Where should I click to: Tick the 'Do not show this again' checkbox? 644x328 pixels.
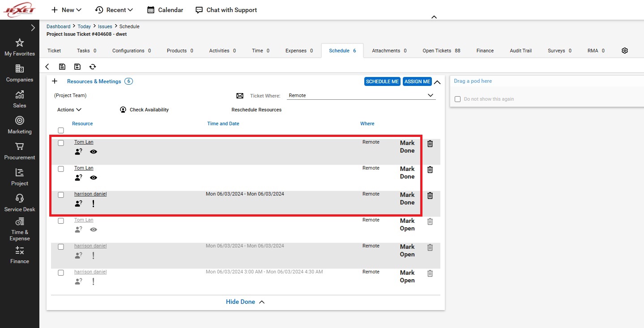pos(457,99)
